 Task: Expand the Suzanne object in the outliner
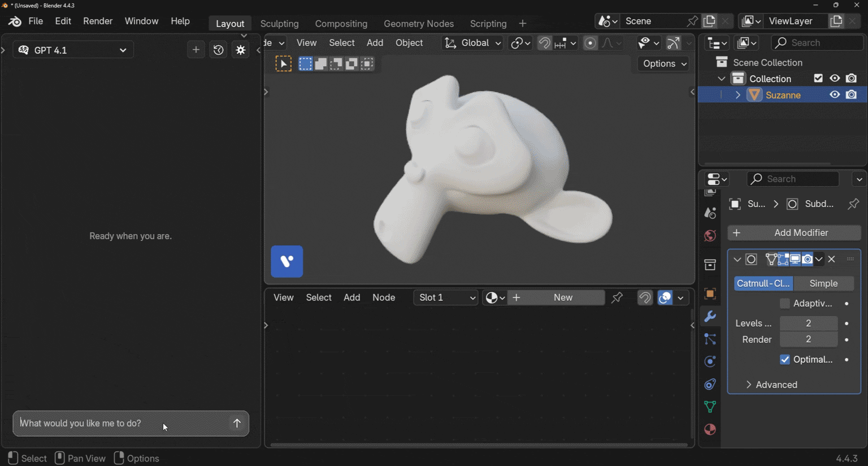point(738,95)
